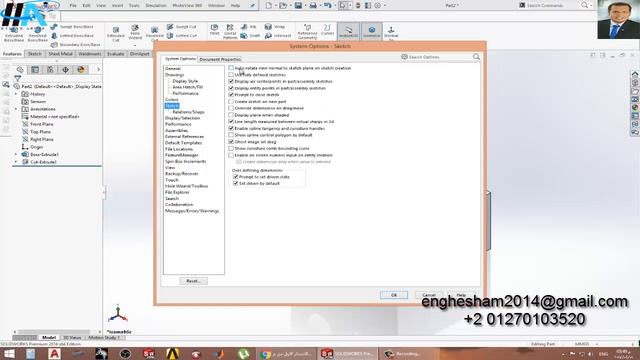Enable Create sketch on new part
The image size is (640, 360).
(231, 101)
